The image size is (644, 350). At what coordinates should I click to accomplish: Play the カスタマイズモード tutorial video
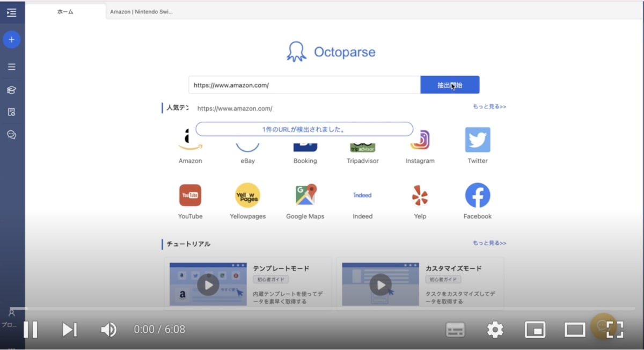pyautogui.click(x=380, y=285)
